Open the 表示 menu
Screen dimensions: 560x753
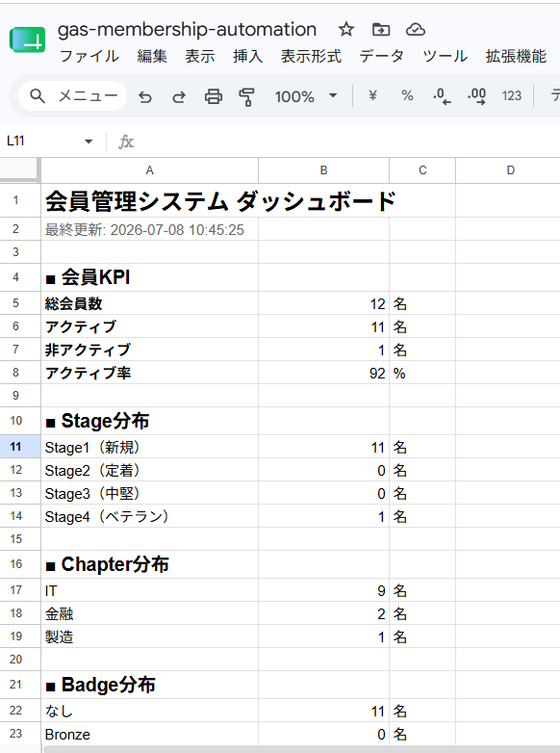point(199,56)
